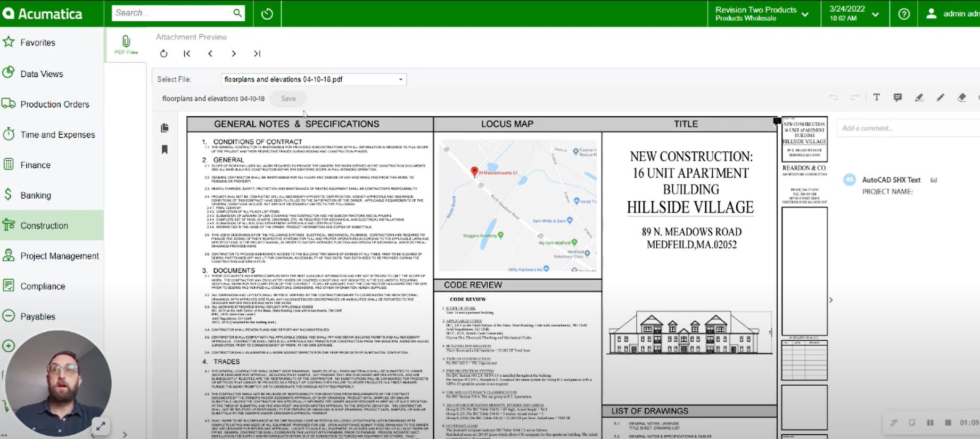Click the Favorites star icon
This screenshot has width=980, height=439.
[9, 42]
